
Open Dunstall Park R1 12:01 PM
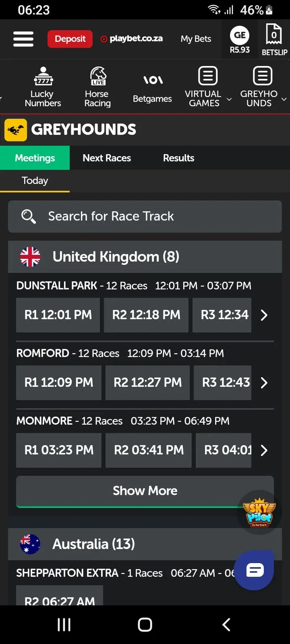coord(58,315)
